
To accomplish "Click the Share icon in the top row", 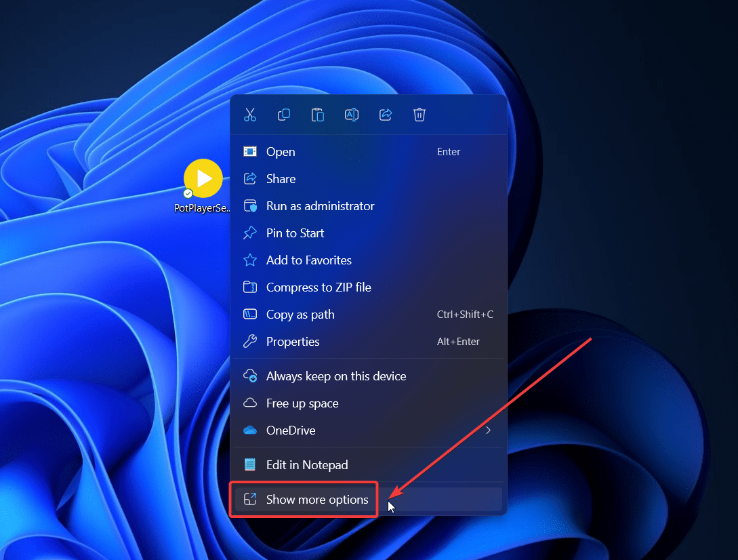I will [386, 115].
